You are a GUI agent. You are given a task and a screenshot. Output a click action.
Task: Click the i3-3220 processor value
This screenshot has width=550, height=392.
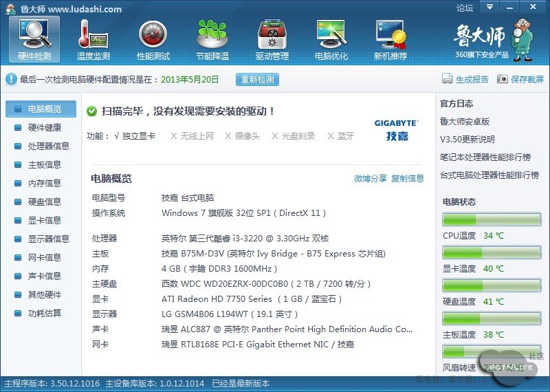245,239
